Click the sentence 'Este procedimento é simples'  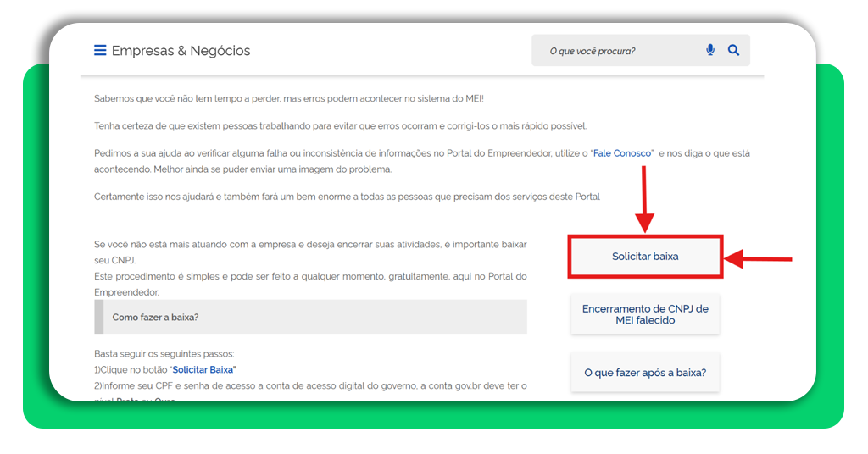point(310,277)
